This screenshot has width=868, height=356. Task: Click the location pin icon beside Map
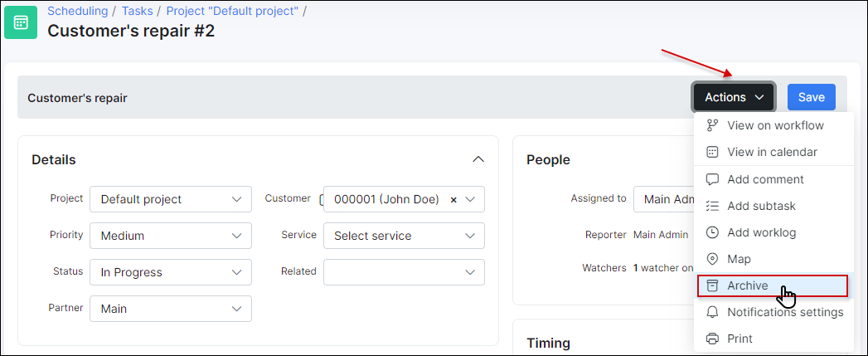712,259
